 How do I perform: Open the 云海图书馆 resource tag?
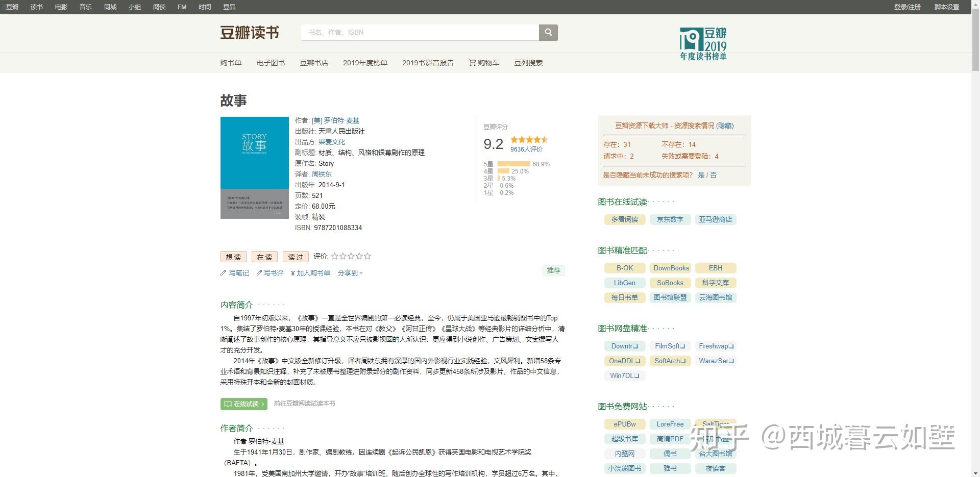[716, 297]
